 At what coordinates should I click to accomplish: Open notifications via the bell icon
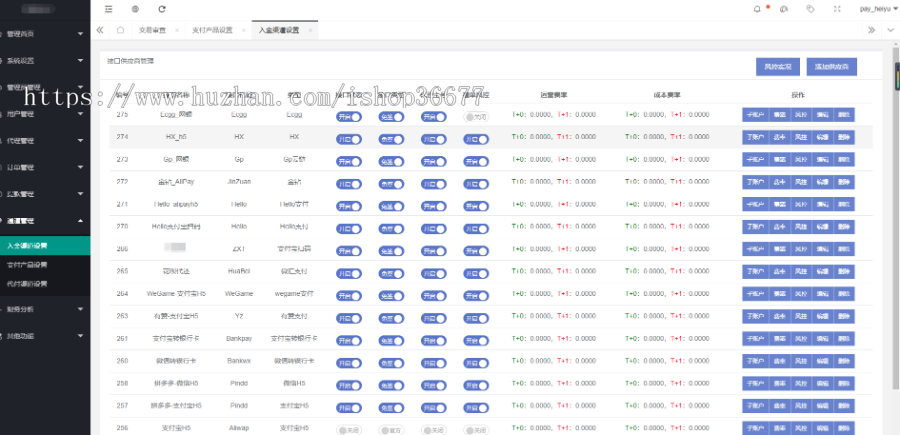pyautogui.click(x=757, y=8)
